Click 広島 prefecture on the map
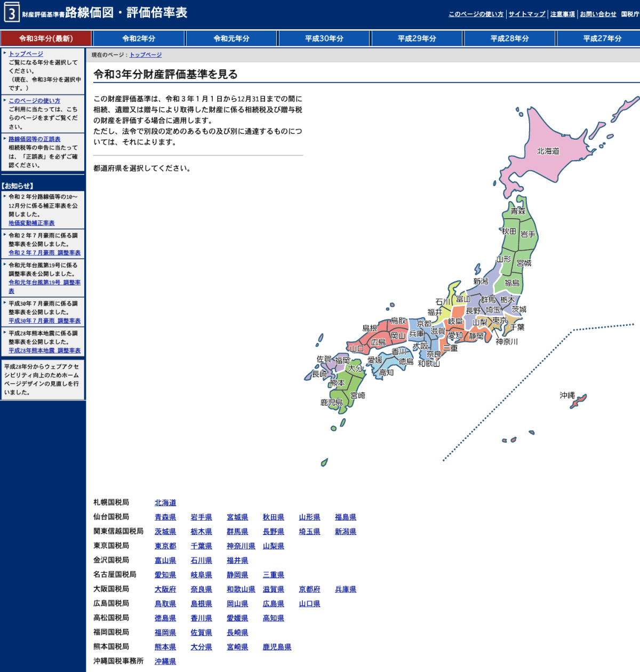 (x=378, y=342)
